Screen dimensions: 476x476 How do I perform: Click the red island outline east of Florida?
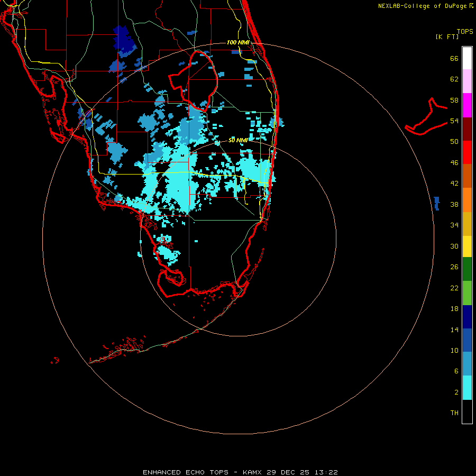426,117
